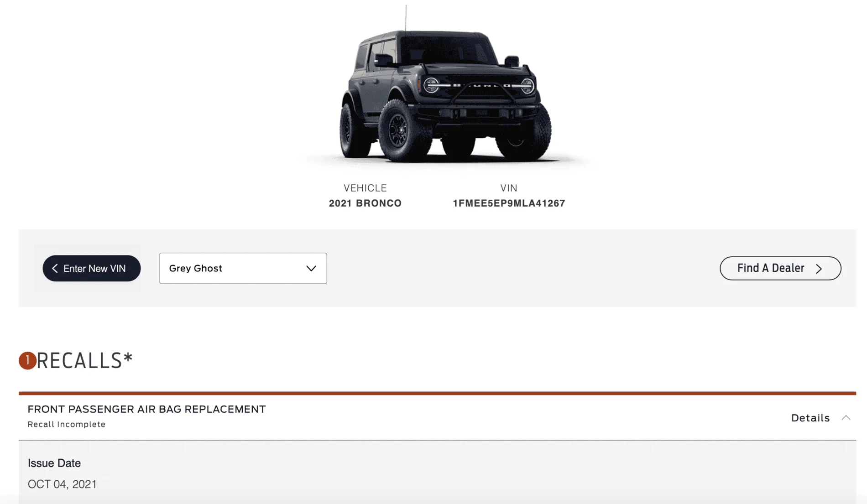Click the Issue Date label
867x504 pixels.
coord(54,463)
